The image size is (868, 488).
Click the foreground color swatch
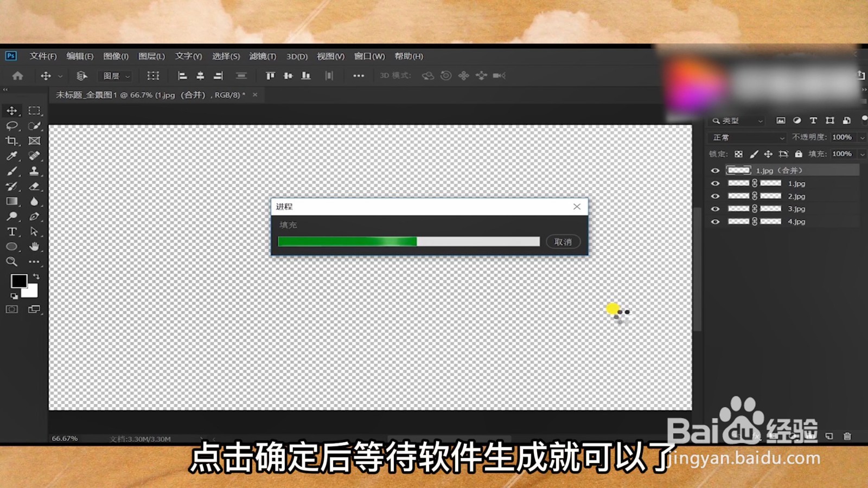click(20, 281)
